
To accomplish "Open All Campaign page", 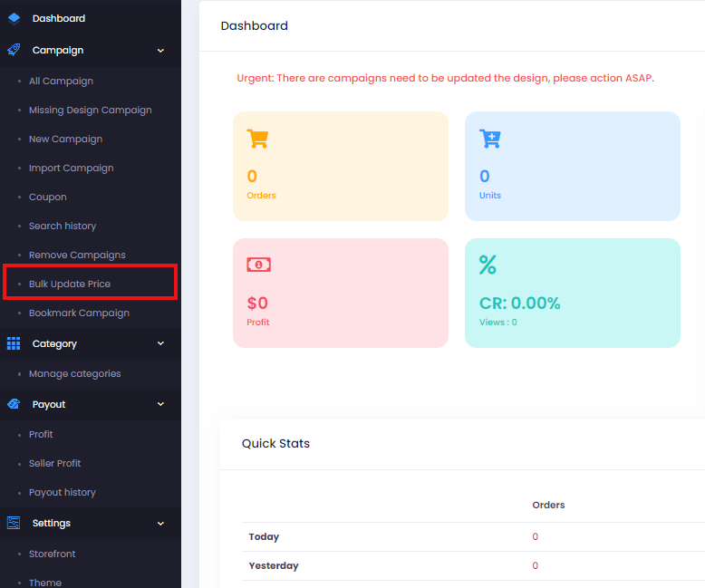I will [61, 81].
